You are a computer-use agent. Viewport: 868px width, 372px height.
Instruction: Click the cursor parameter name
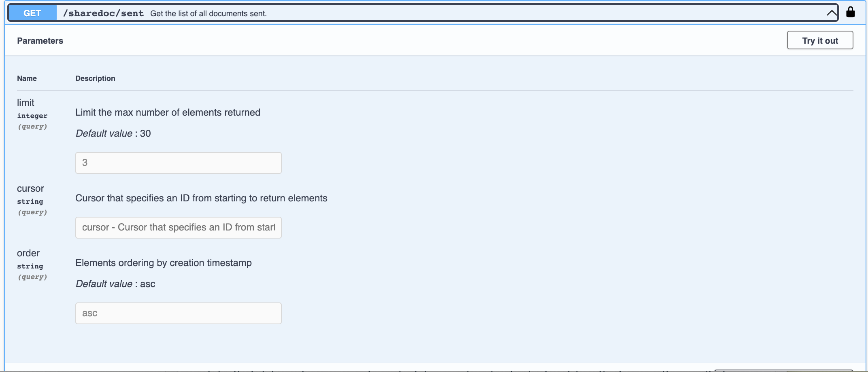(30, 188)
